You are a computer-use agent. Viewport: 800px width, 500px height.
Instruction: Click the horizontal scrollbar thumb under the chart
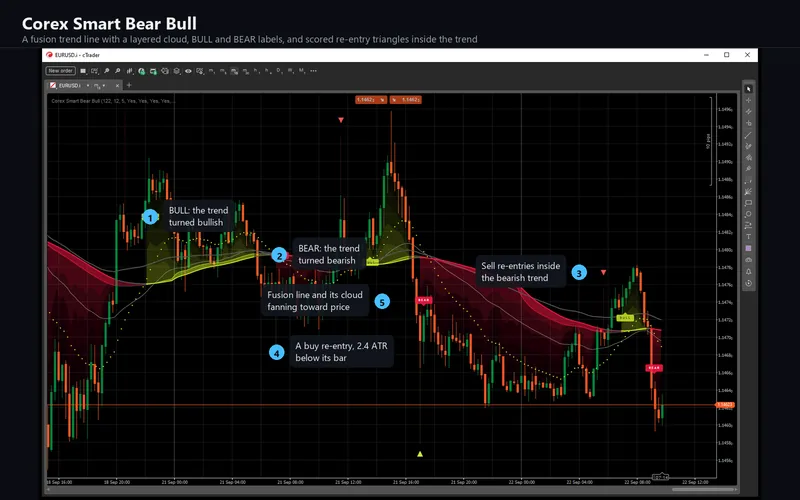pyautogui.click(x=704, y=490)
